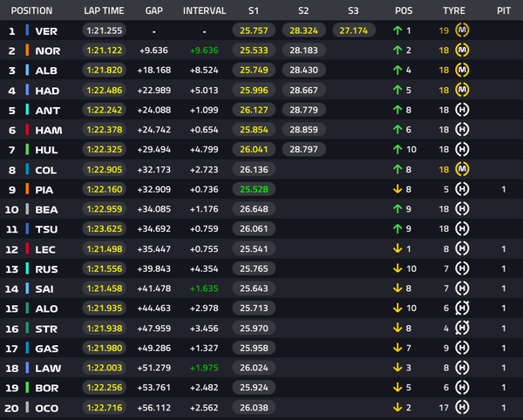Image resolution: width=523 pixels, height=420 pixels.
Task: Click NOR's medium tyre icon
Action: (462, 50)
